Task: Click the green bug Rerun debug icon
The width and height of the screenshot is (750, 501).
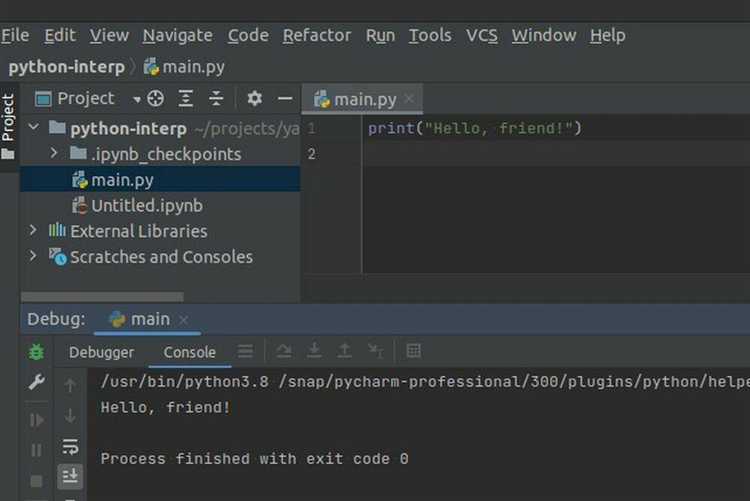Action: click(37, 352)
